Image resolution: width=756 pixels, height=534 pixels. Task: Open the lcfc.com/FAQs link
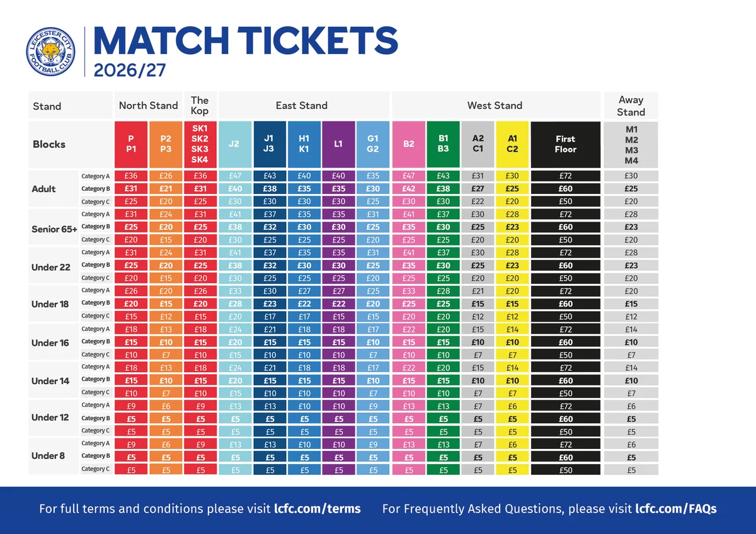[x=676, y=509]
